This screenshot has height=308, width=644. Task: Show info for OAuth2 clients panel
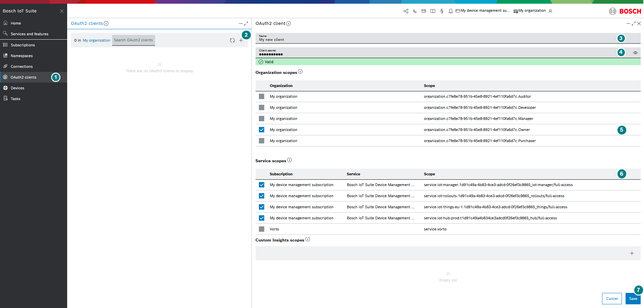(106, 24)
